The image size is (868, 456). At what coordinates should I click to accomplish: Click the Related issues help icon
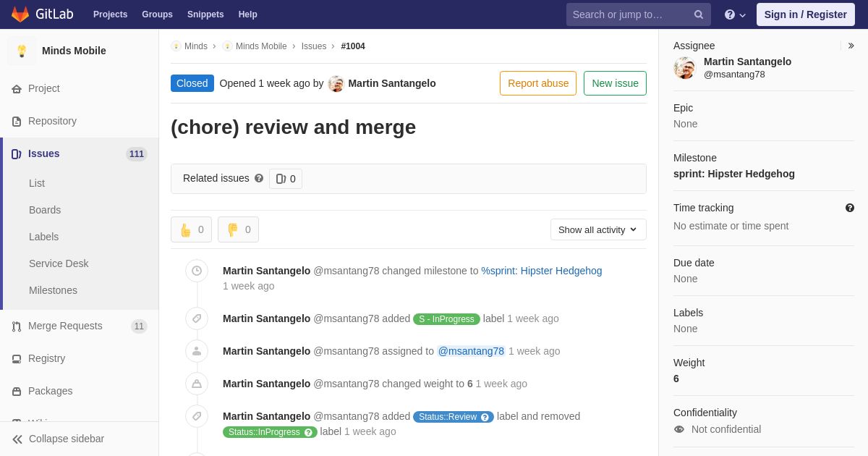click(259, 178)
